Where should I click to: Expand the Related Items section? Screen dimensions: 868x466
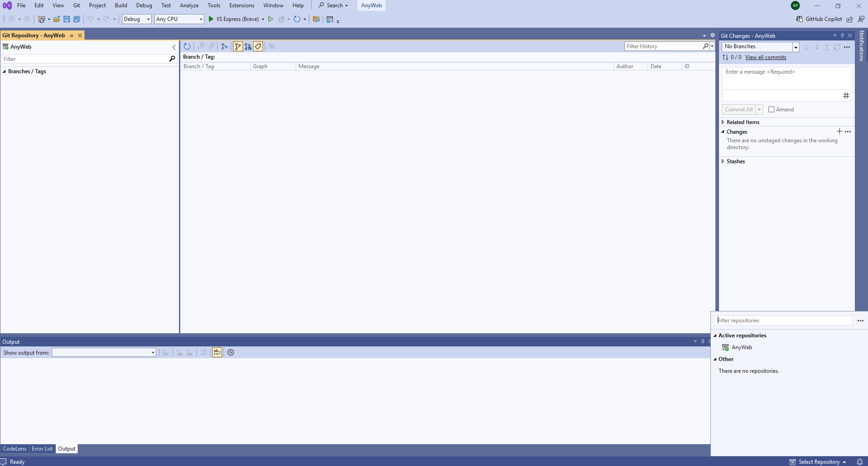pyautogui.click(x=723, y=122)
